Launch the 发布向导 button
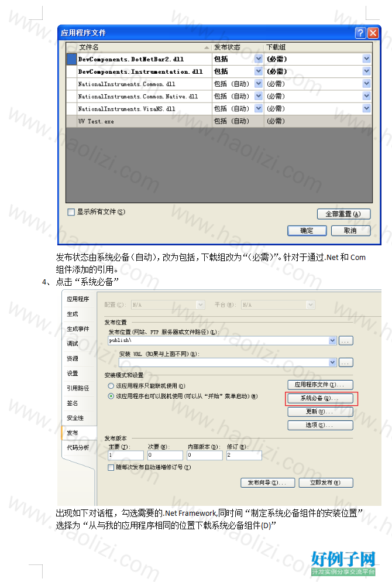Screen dimensions: 392x582 click(x=268, y=482)
